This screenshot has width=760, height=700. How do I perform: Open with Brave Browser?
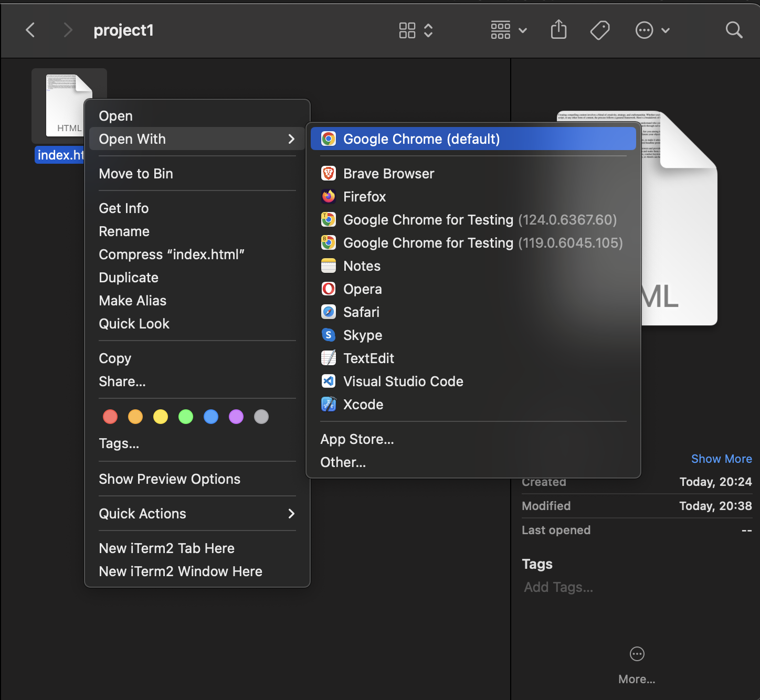point(473,174)
